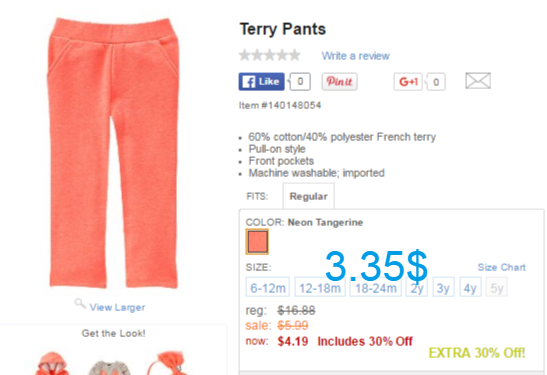Image resolution: width=547 pixels, height=375 pixels.
Task: Choose the 3y size option
Action: click(443, 287)
